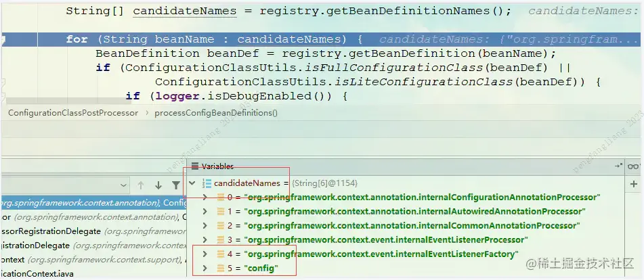The width and height of the screenshot is (644, 280).
Task: Click the restore layout arrow icon
Action: tap(618, 166)
